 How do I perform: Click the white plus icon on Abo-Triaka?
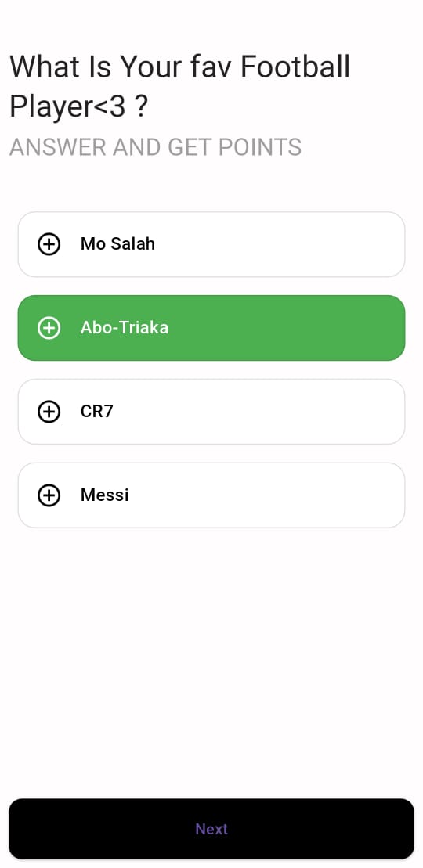click(49, 328)
